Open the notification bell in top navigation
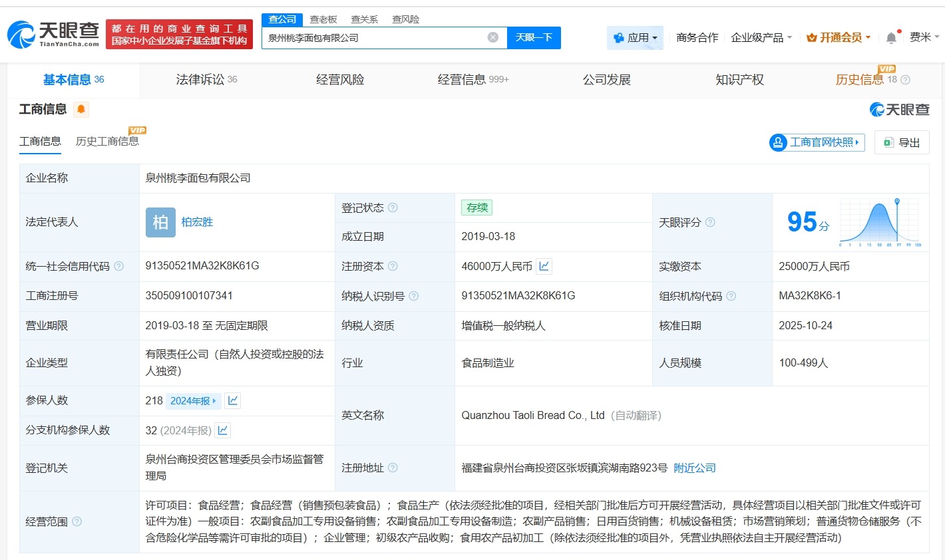 [x=890, y=37]
